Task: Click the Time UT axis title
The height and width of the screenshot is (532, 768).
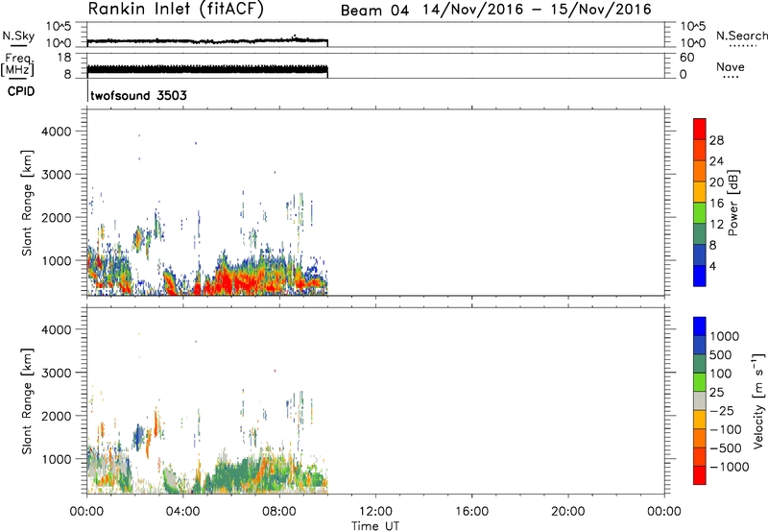Action: [375, 526]
